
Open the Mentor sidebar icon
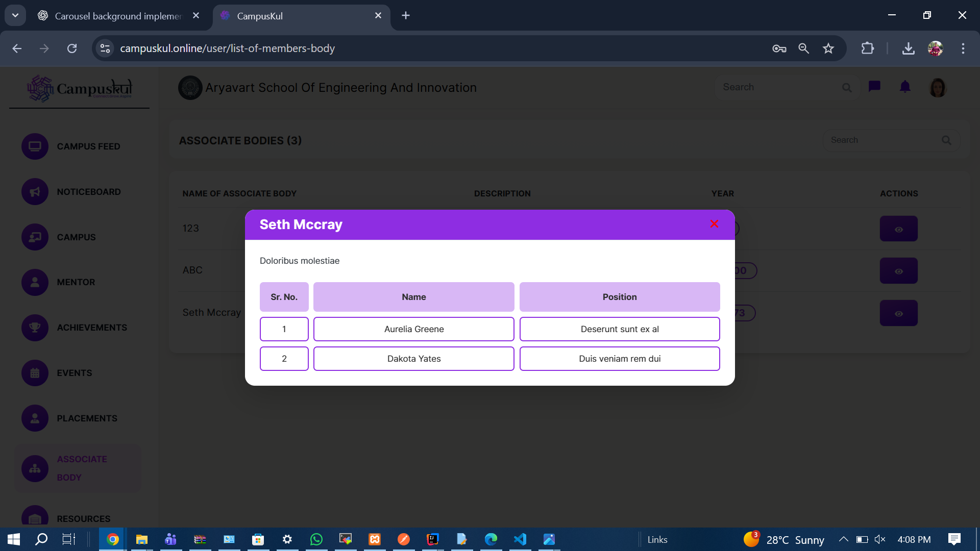(35, 282)
